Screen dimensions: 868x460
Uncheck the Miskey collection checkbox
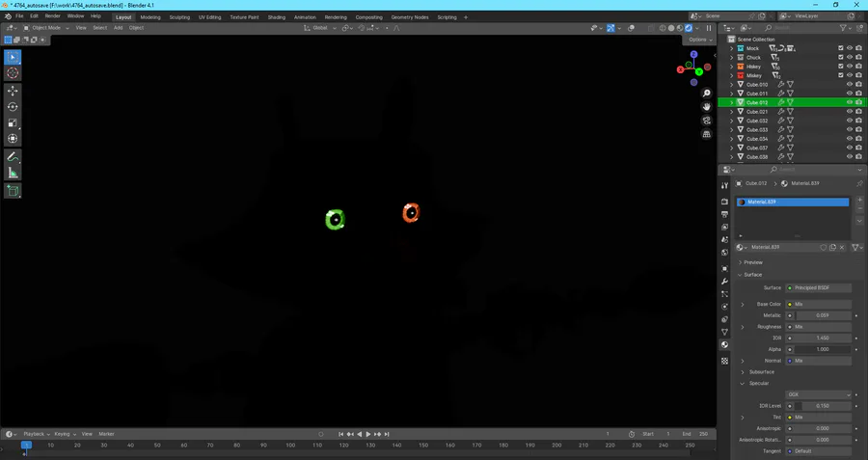841,75
